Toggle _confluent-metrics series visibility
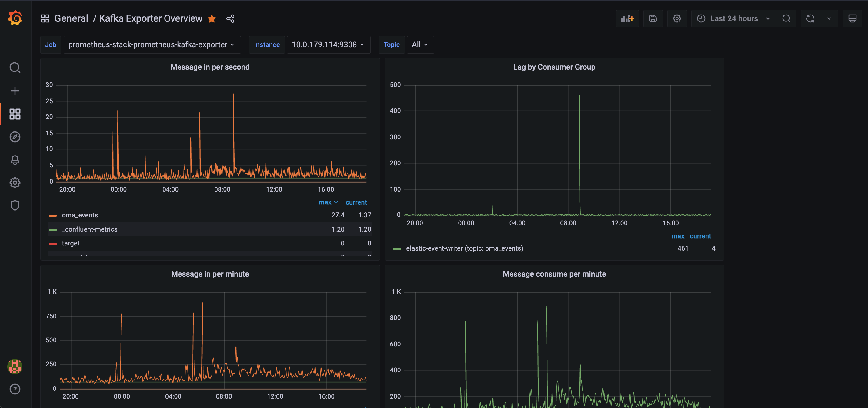This screenshot has width=868, height=408. 90,229
